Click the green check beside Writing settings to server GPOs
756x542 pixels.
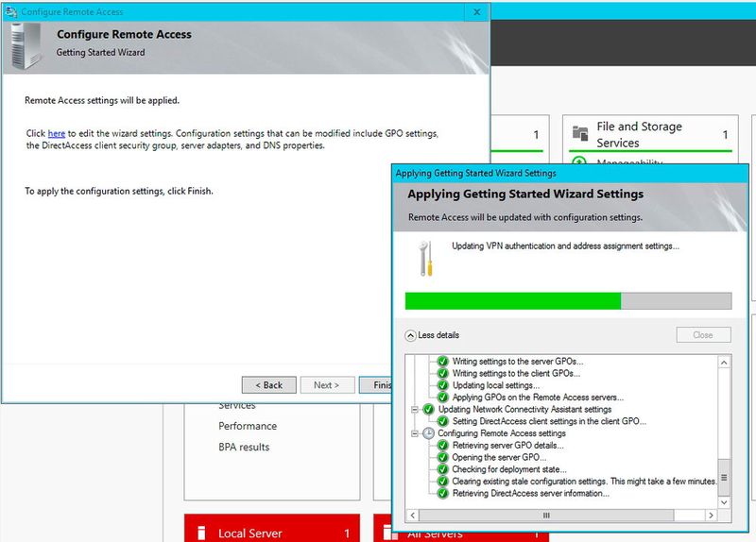(442, 362)
